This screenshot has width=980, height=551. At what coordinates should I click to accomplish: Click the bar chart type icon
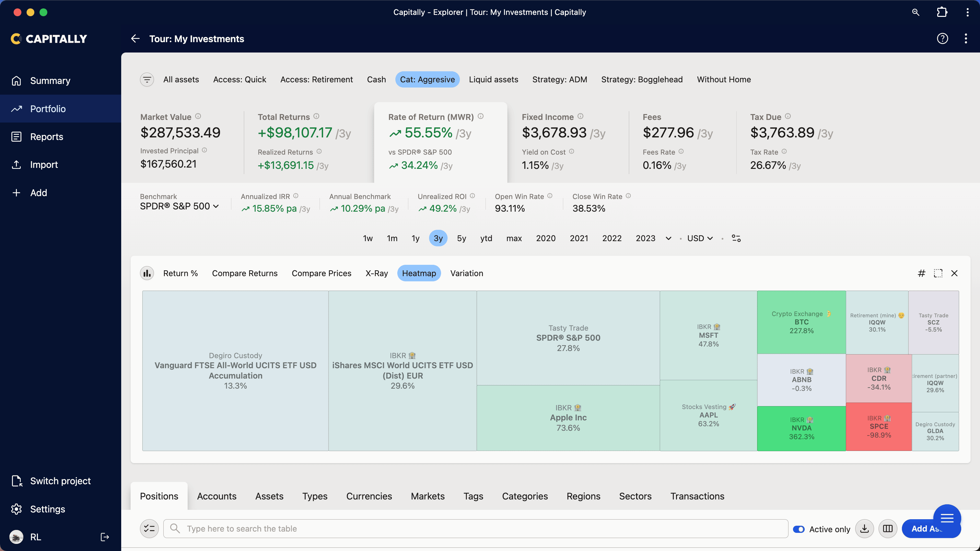pos(147,273)
